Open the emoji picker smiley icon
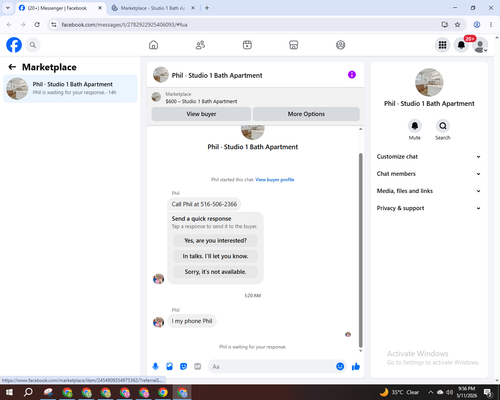 (340, 367)
